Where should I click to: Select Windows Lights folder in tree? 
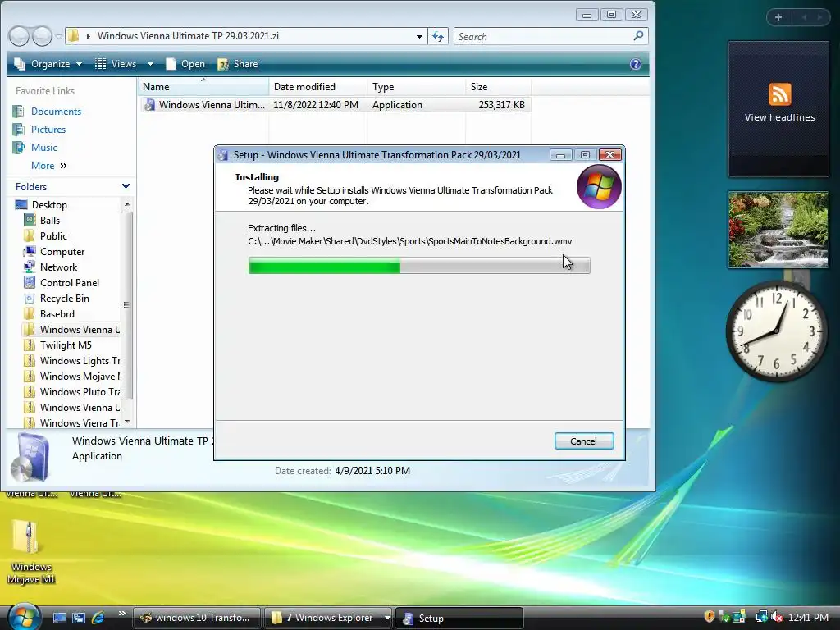[80, 361]
